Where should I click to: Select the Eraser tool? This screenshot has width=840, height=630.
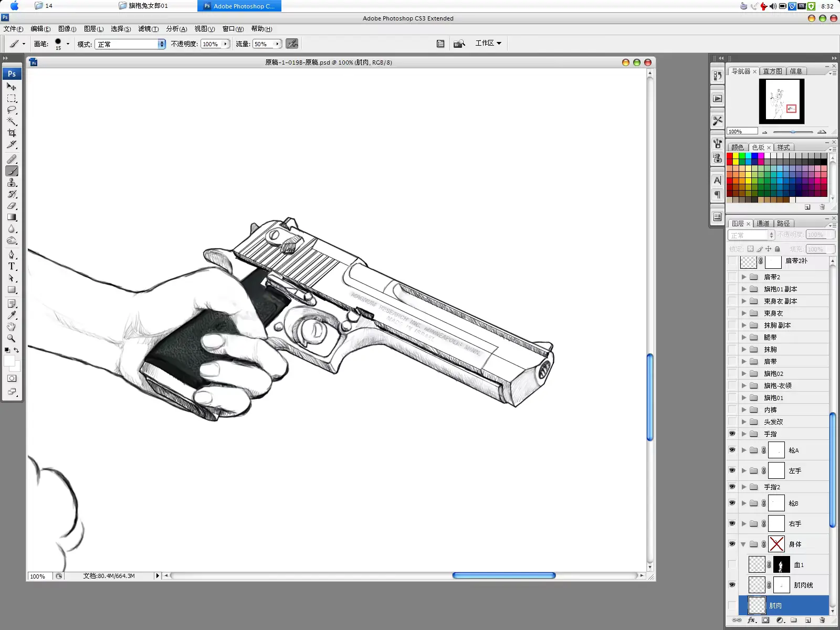pyautogui.click(x=12, y=205)
